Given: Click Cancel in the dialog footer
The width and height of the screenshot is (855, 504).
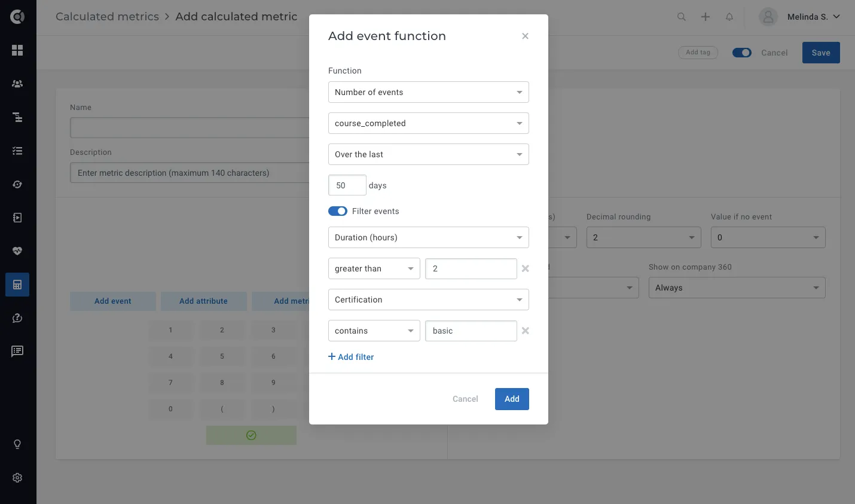Looking at the screenshot, I should pos(465,399).
